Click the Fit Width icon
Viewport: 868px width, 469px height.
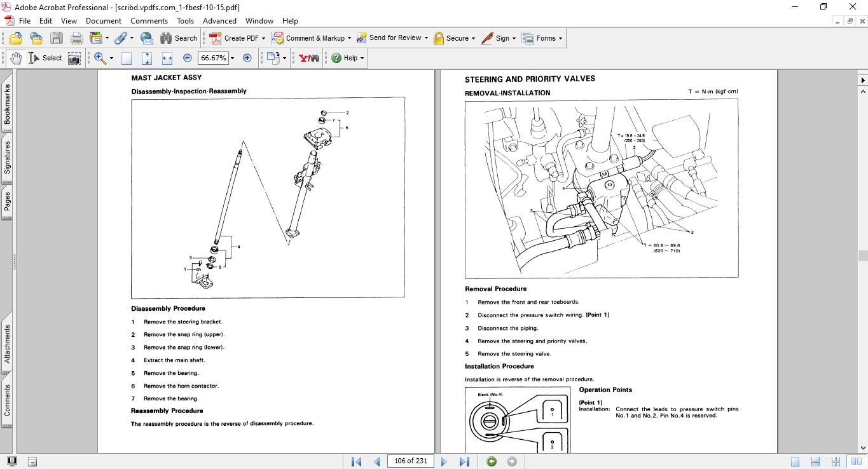point(167,58)
